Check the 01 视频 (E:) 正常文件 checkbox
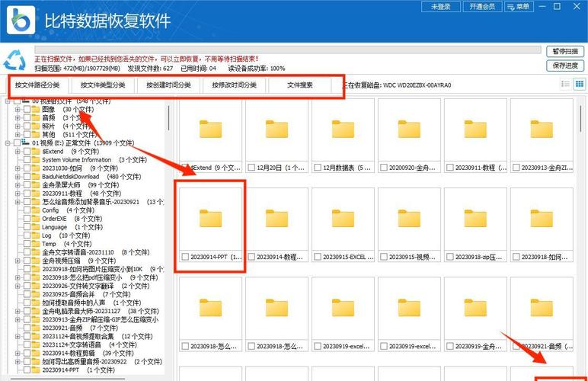The image size is (588, 381). (x=17, y=143)
